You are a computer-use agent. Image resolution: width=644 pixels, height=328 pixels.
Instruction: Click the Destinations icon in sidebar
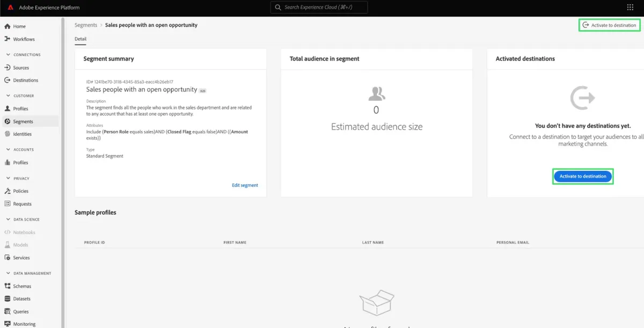click(x=8, y=81)
